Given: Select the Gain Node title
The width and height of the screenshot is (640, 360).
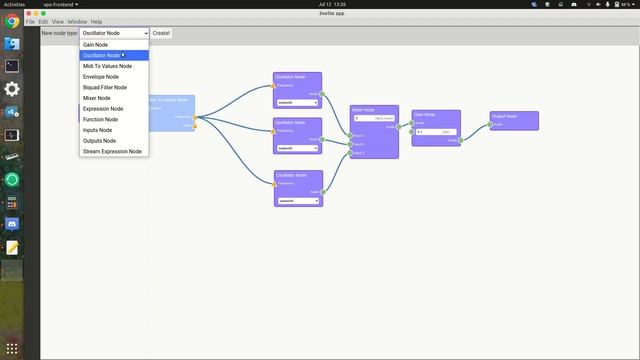Looking at the screenshot, I should pos(424,115).
